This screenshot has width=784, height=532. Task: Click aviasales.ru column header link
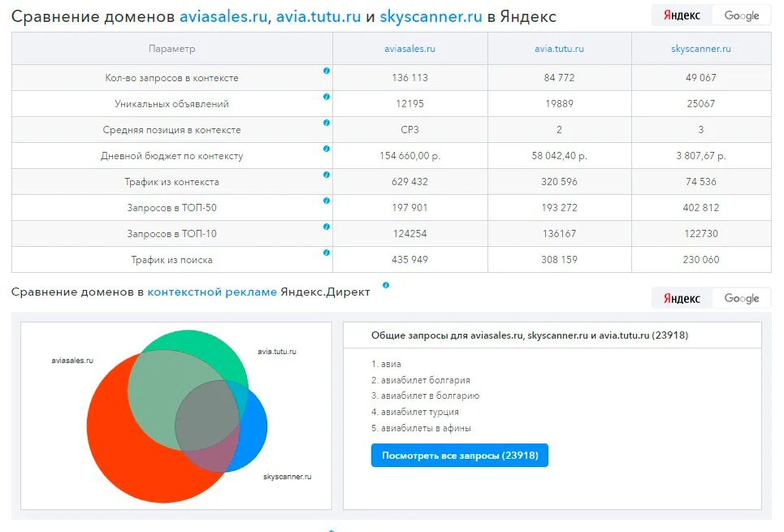[x=409, y=49]
